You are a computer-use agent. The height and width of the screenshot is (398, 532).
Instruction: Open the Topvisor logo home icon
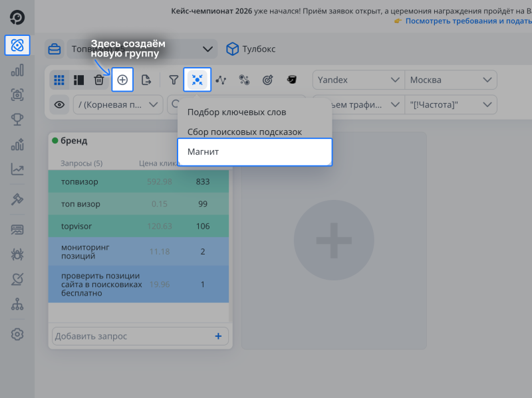17,17
